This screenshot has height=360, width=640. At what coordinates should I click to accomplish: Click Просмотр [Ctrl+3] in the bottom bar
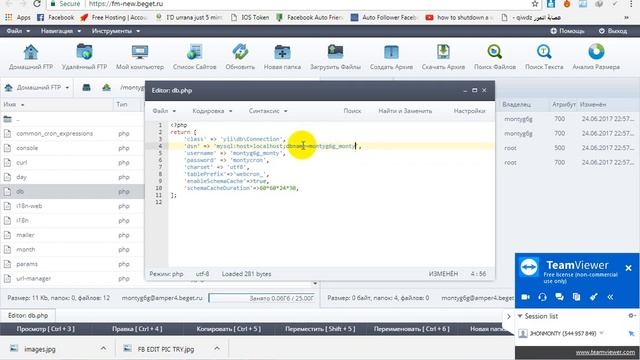pos(46,329)
